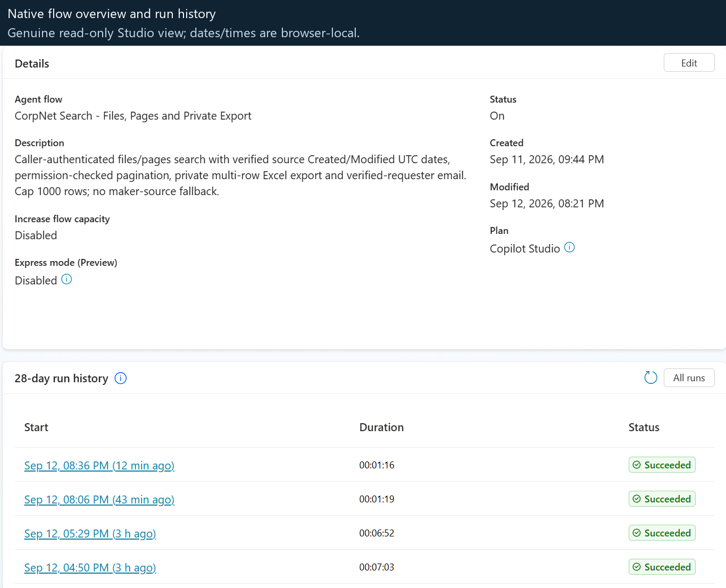Open the Sep 12, 05:29 PM run
Image resolution: width=726 pixels, height=588 pixels.
(x=90, y=534)
